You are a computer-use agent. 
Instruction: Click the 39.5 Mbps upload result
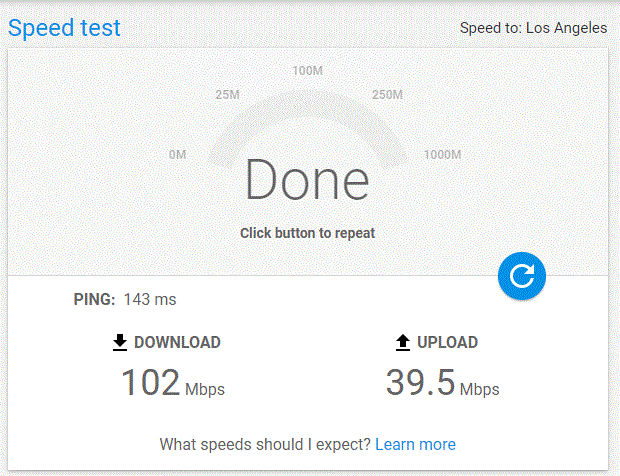[442, 384]
